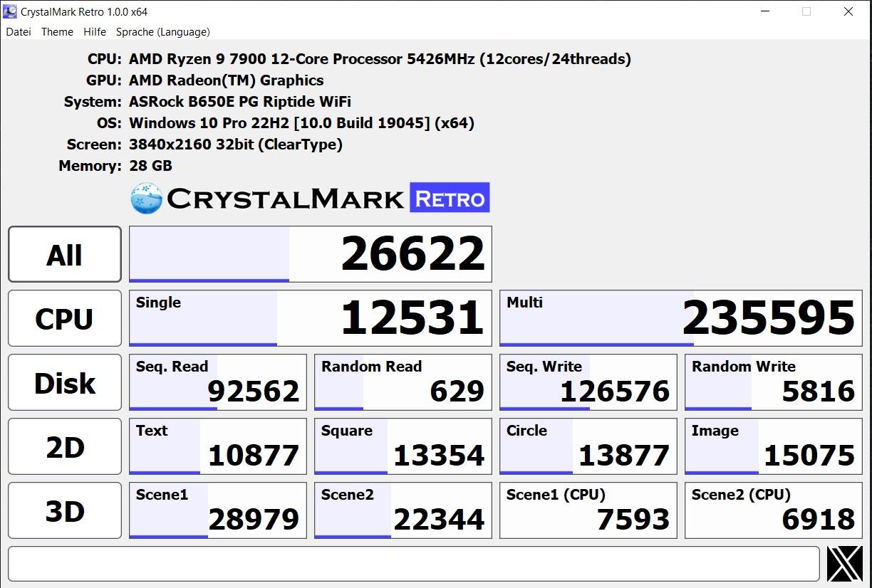Run the 3D benchmark
This screenshot has height=588, width=872.
click(x=65, y=510)
